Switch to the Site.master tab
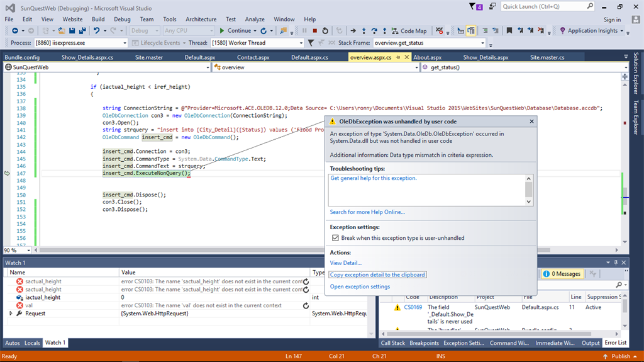644x362 pixels. tap(148, 57)
